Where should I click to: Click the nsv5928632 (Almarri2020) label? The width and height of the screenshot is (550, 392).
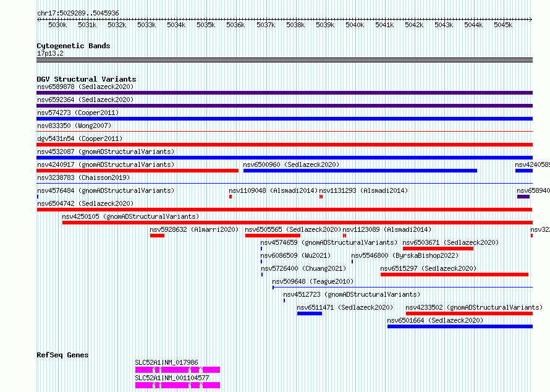[194, 229]
